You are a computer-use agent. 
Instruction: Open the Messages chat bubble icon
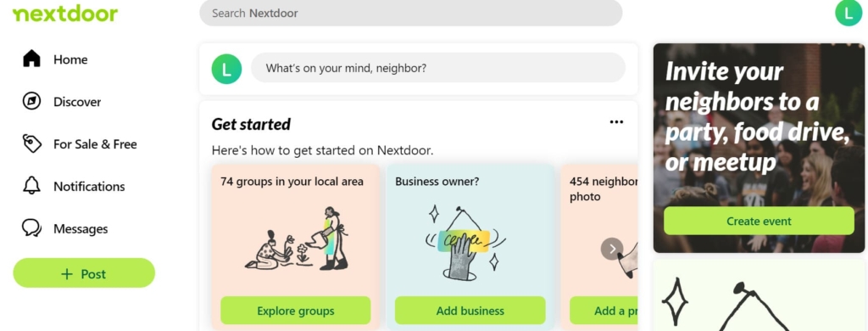[31, 228]
